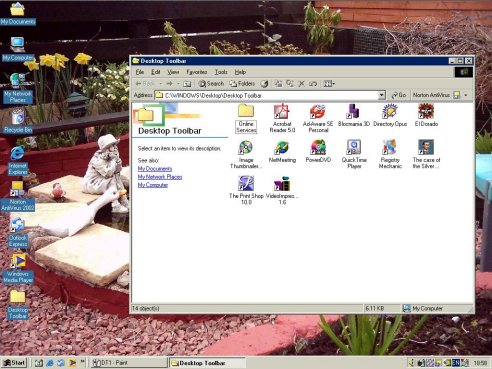Open the Online Services folder
492x369 pixels.
pyautogui.click(x=246, y=119)
